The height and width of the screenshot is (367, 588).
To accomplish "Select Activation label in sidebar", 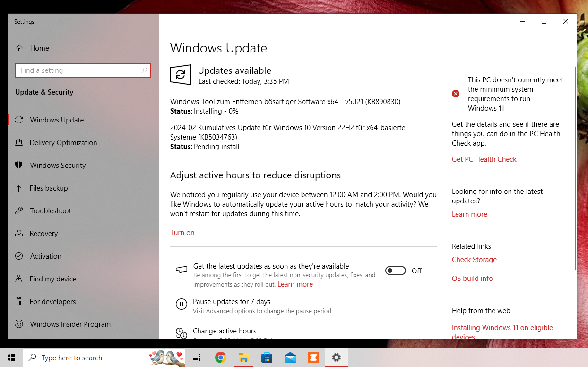I will click(46, 256).
